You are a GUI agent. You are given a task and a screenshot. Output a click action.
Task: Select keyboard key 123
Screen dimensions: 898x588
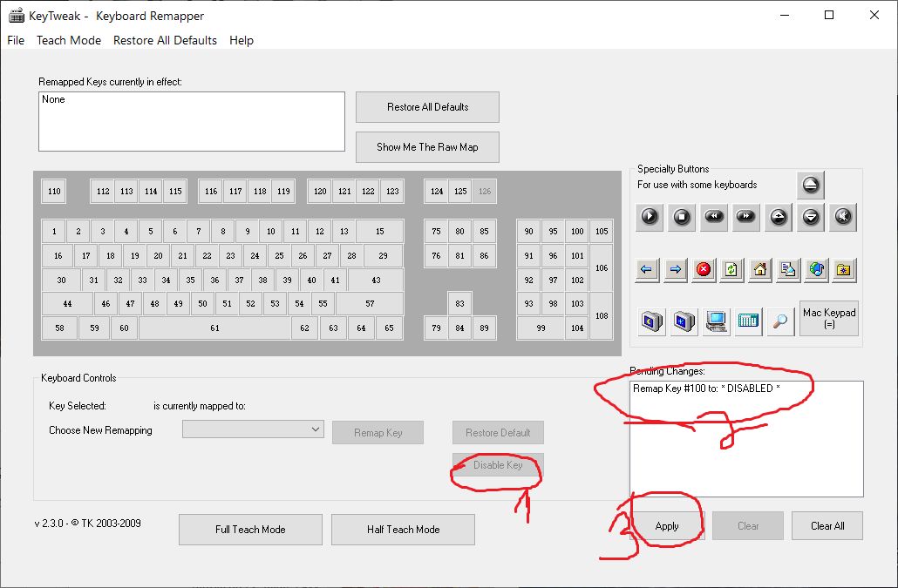pos(392,191)
